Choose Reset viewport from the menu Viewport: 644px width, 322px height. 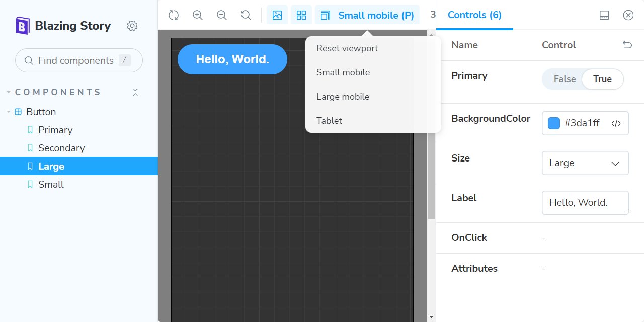point(347,48)
